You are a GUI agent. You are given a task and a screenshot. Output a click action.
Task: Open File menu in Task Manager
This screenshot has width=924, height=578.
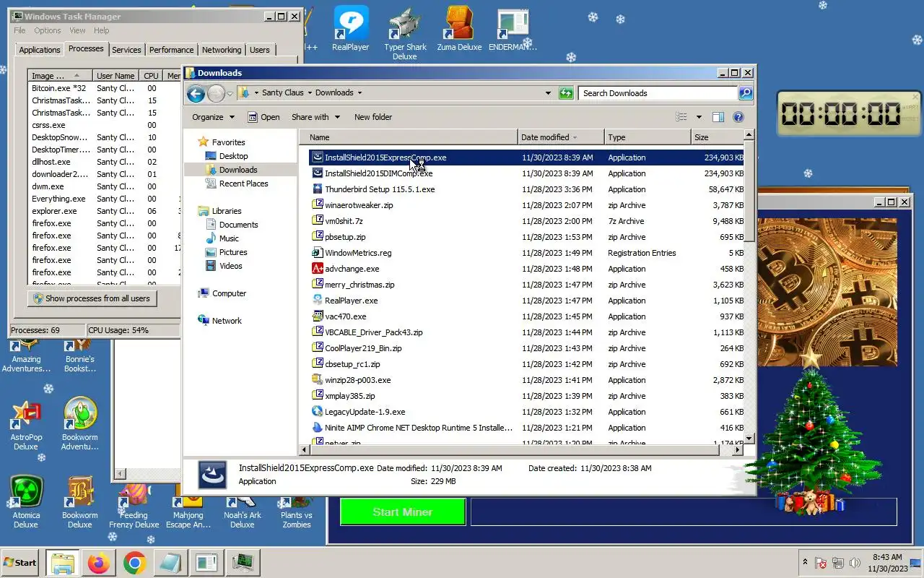(x=19, y=30)
